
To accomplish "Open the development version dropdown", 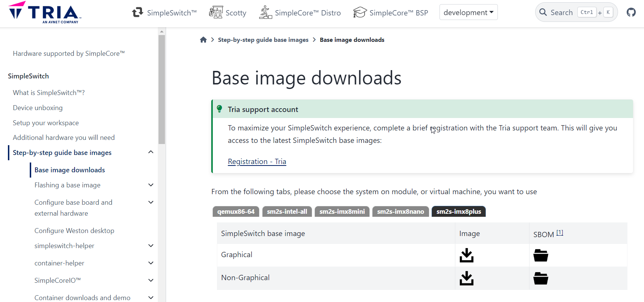I will (x=469, y=12).
